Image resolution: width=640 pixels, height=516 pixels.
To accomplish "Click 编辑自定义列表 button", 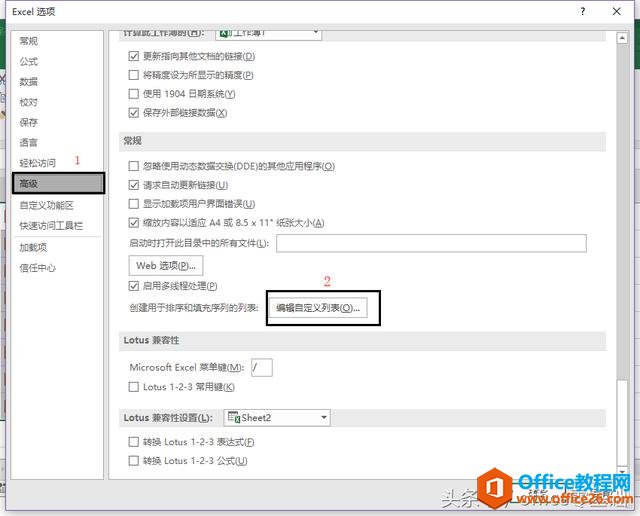I will tap(318, 308).
